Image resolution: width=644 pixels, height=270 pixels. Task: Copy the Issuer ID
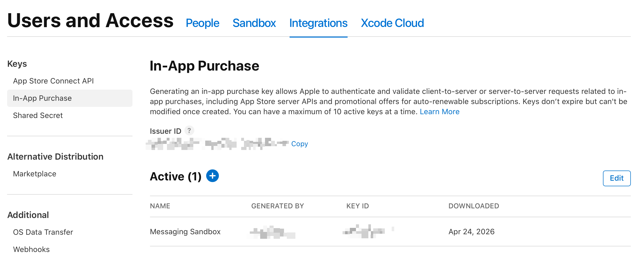tap(299, 144)
